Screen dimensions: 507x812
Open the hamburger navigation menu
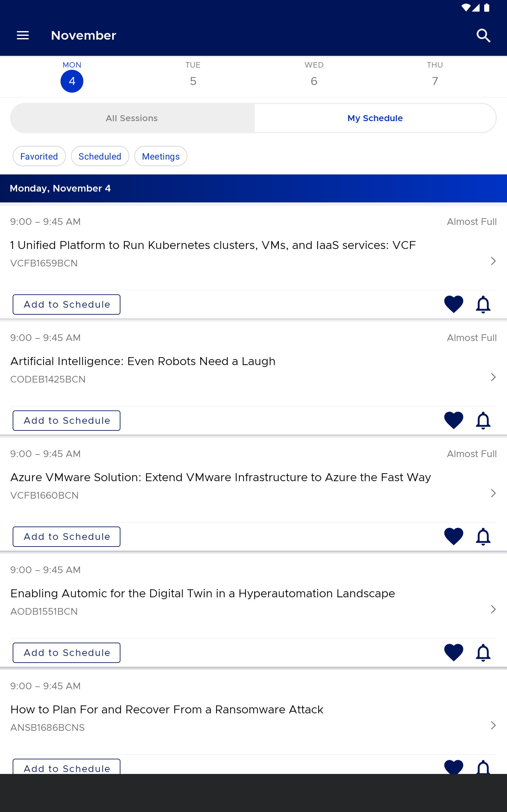pos(23,35)
